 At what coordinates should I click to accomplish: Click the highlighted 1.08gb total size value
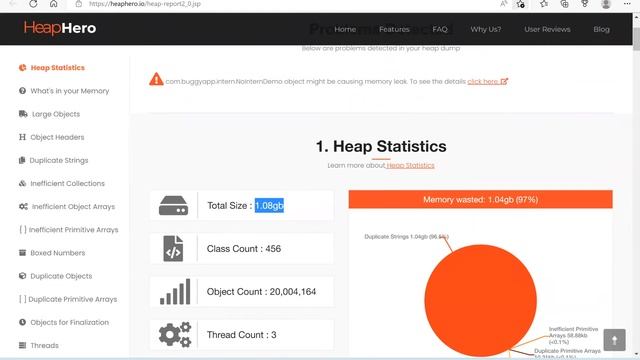coord(269,205)
